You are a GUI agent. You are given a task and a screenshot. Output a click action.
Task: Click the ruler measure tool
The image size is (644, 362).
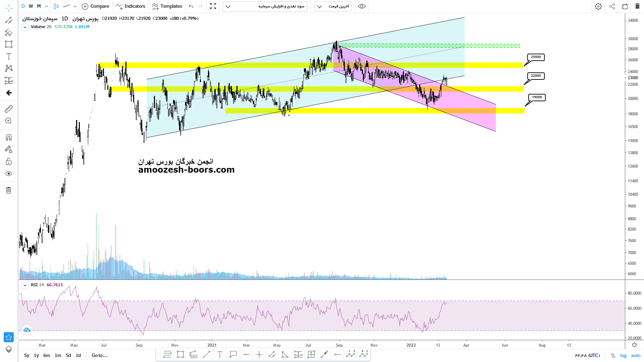(x=9, y=109)
